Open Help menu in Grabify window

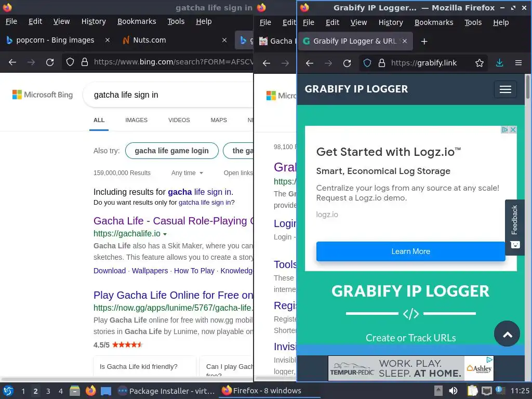tap(501, 22)
